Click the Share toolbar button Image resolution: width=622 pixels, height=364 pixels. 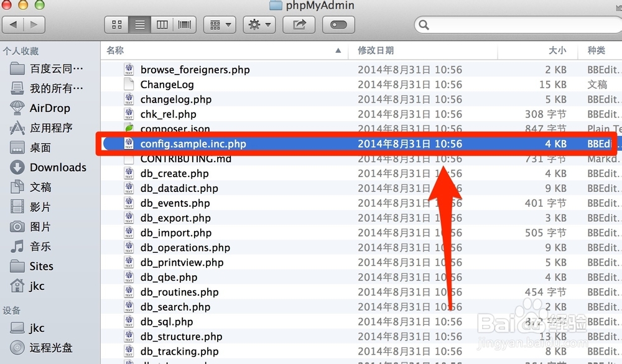(x=299, y=25)
